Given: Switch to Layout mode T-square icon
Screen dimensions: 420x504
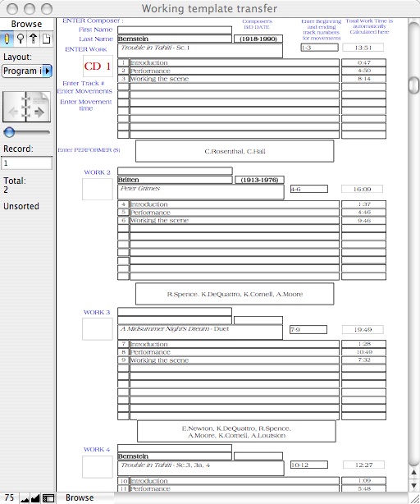Looking at the screenshot, I should point(34,39).
